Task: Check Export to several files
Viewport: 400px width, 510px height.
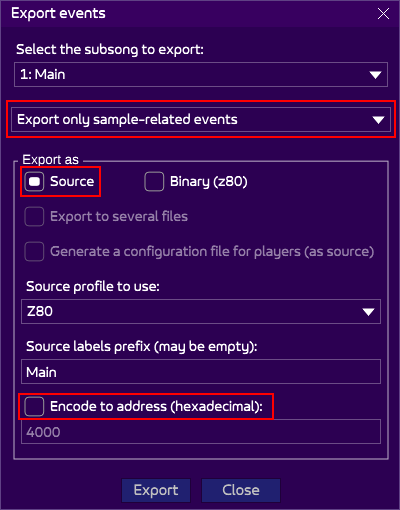Action: pos(34,217)
